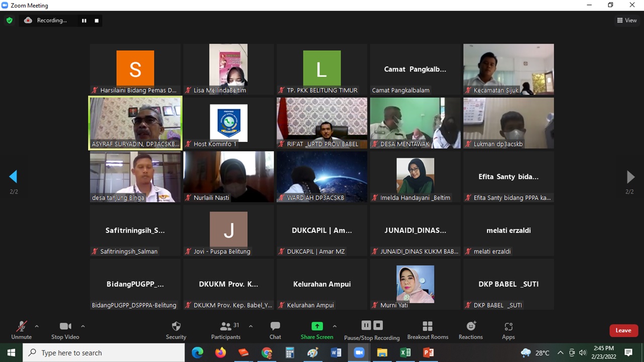Open the View layout menu
The image size is (644, 362).
(627, 21)
